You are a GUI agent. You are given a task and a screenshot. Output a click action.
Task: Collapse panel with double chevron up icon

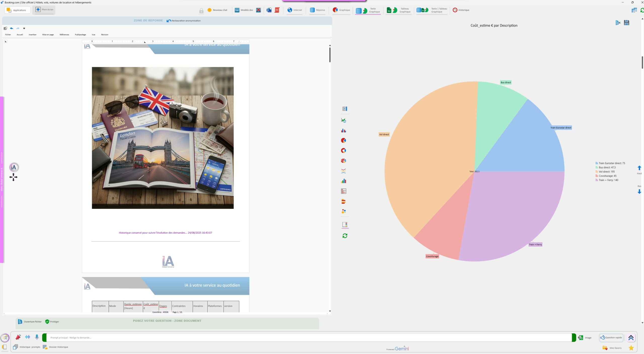631,338
